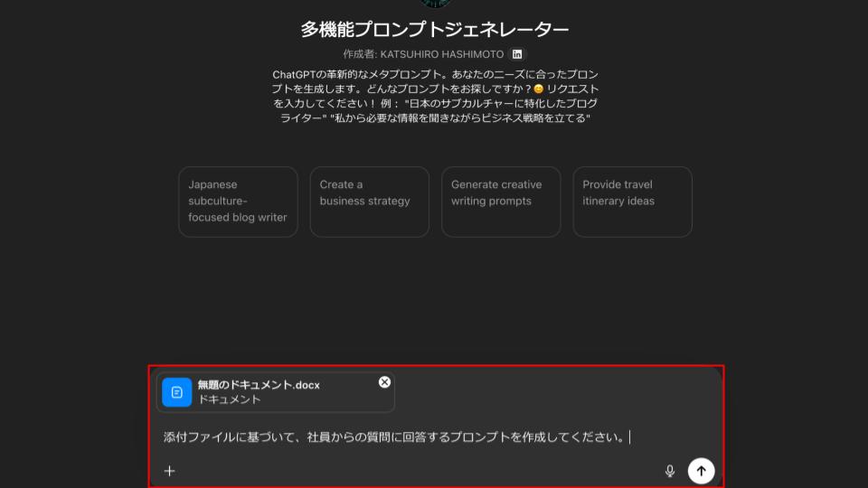Viewport: 868px width, 488px height.
Task: Focus the prompt text starting with 添付ファイルに基づいて
Action: [x=394, y=438]
